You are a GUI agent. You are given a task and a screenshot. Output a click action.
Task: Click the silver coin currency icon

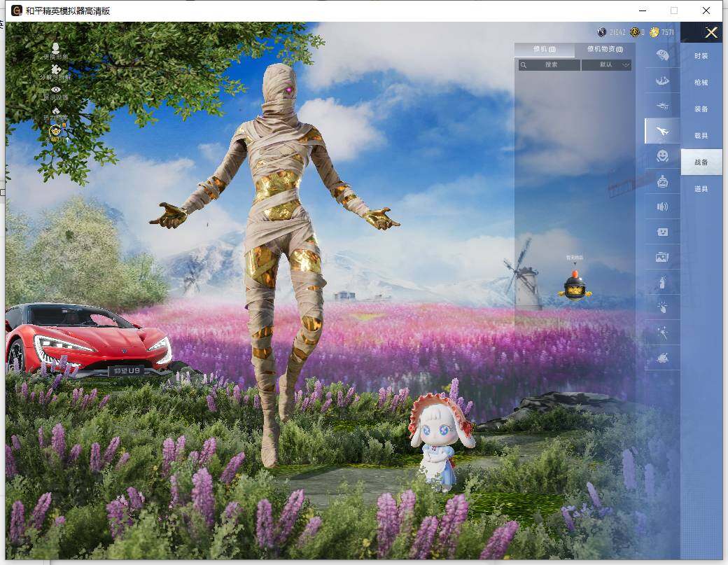click(x=602, y=32)
